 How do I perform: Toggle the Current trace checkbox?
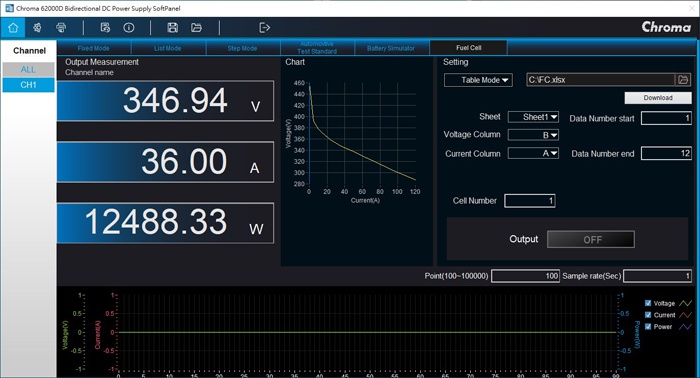click(x=648, y=315)
